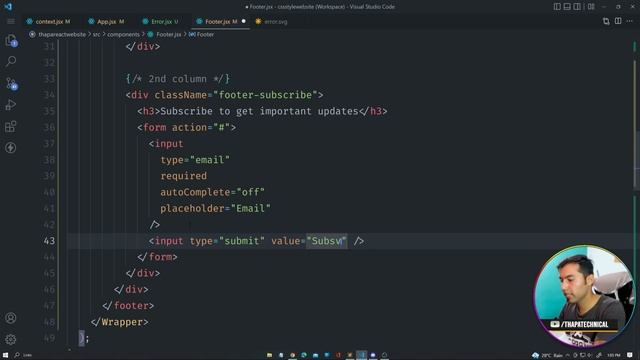Click the placeholder="Email" attribute
This screenshot has height=360, width=640.
(x=216, y=209)
